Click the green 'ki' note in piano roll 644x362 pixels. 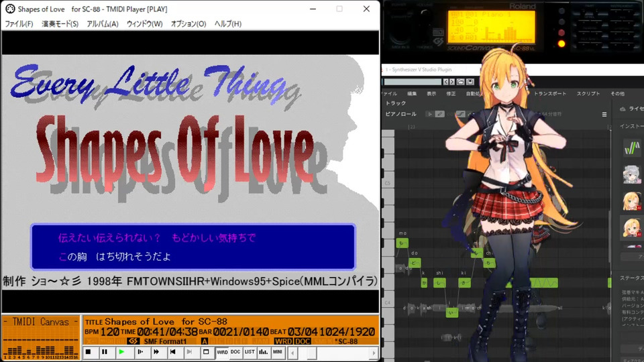coord(464,282)
